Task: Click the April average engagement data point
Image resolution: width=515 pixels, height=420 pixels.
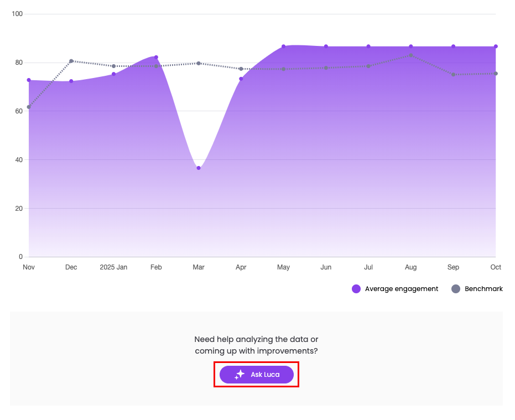Action: tap(241, 79)
